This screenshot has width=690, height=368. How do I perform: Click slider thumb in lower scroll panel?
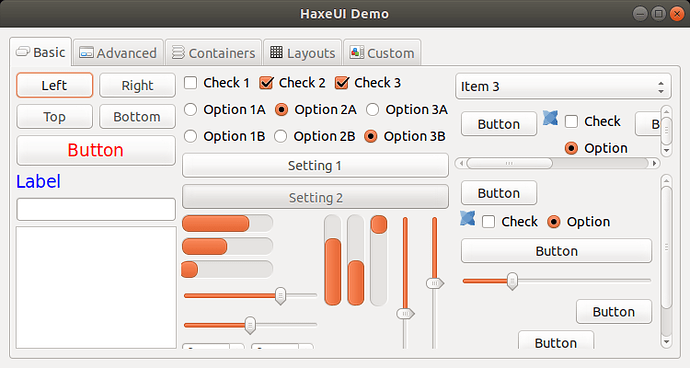tap(512, 281)
